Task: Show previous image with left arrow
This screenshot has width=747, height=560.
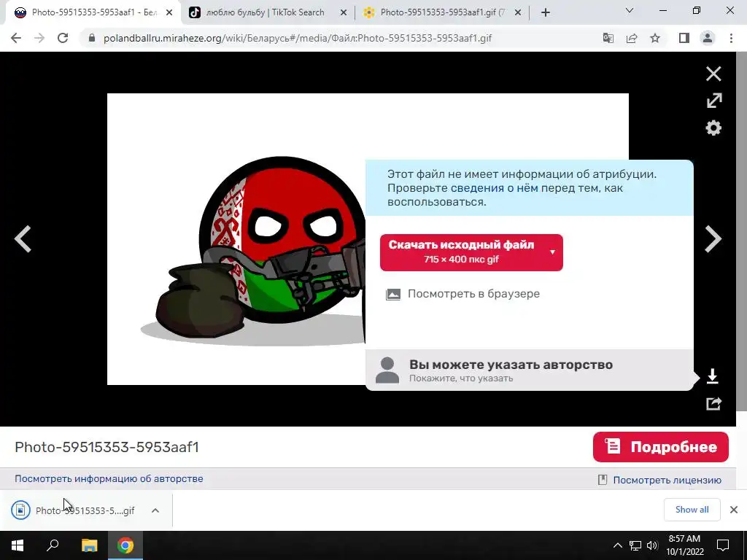Action: [x=23, y=238]
